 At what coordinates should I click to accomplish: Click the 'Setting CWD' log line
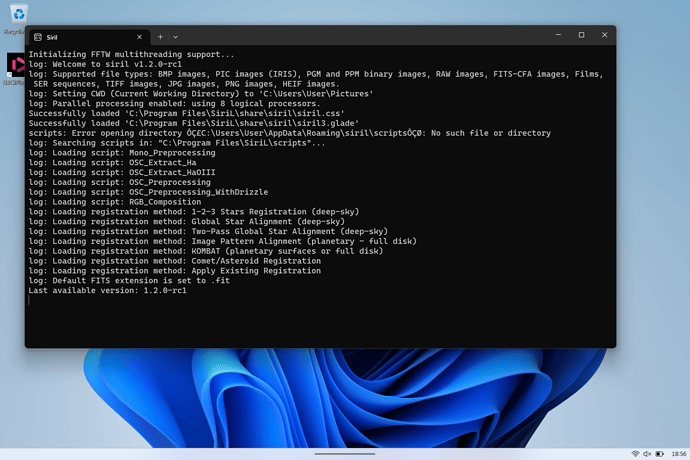tap(201, 94)
